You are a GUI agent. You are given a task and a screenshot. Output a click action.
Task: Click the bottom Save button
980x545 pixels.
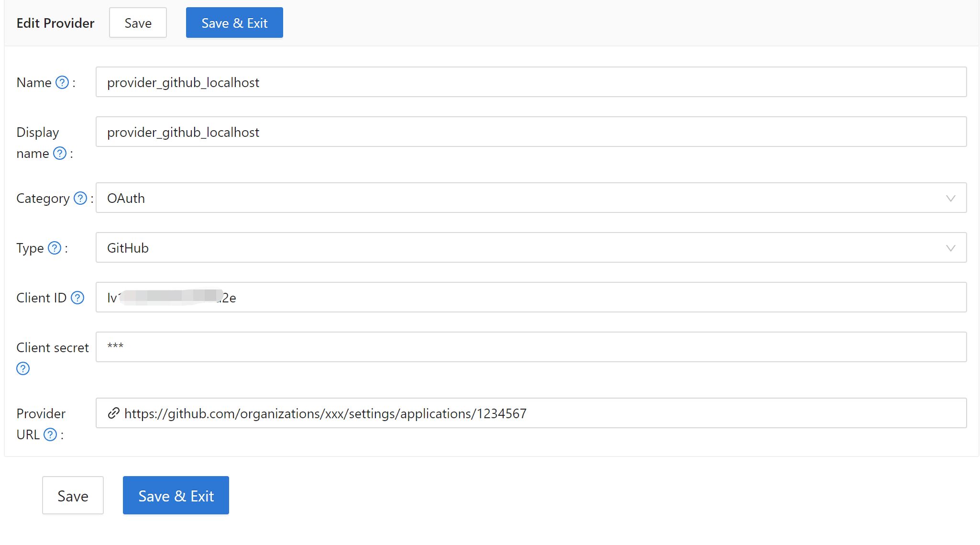[73, 495]
